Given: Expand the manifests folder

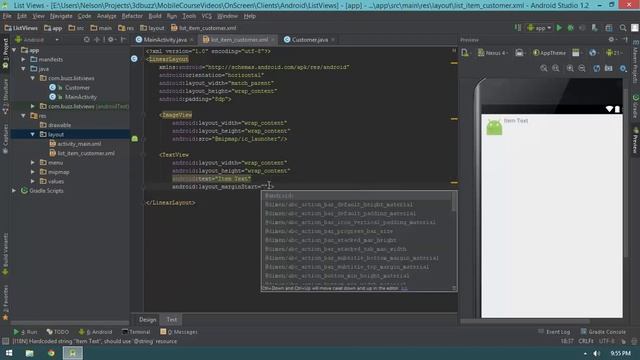Looking at the screenshot, I should [x=23, y=60].
